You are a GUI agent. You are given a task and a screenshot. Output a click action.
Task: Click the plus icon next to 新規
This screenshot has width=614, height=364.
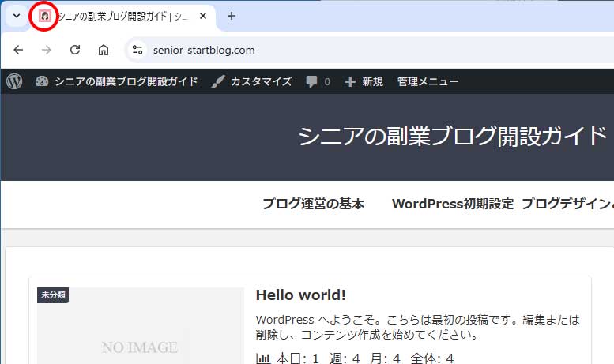(x=350, y=82)
